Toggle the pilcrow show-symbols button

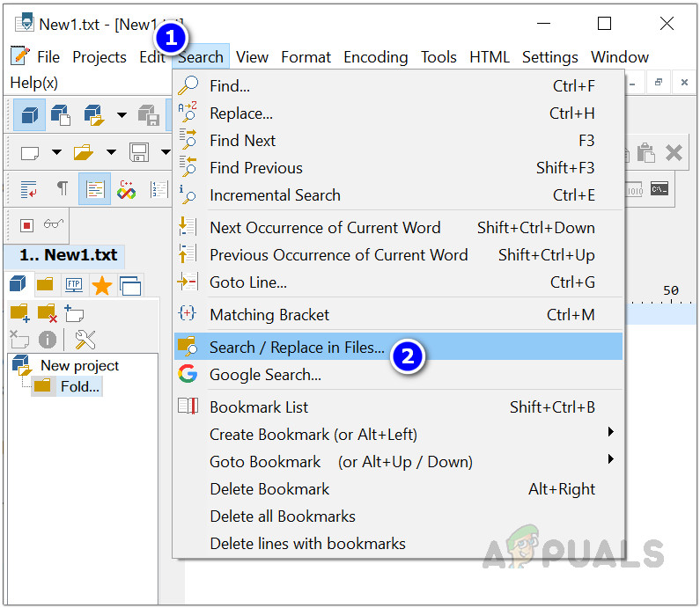pyautogui.click(x=62, y=189)
